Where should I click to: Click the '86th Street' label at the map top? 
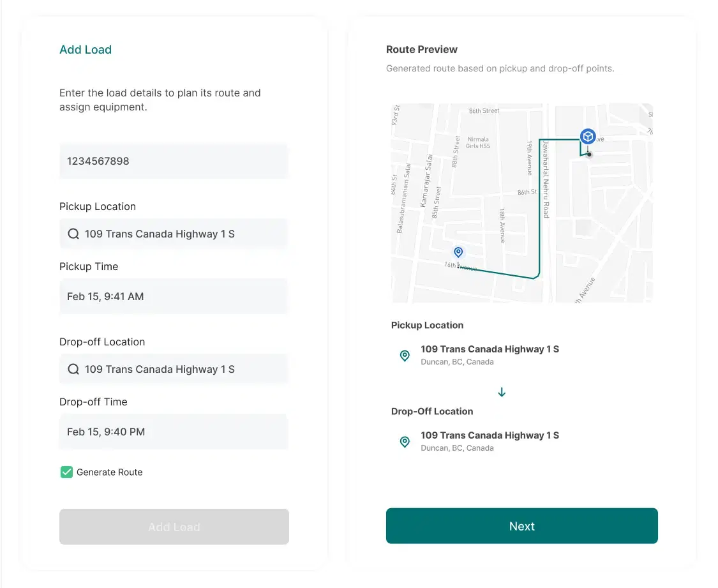coord(484,111)
